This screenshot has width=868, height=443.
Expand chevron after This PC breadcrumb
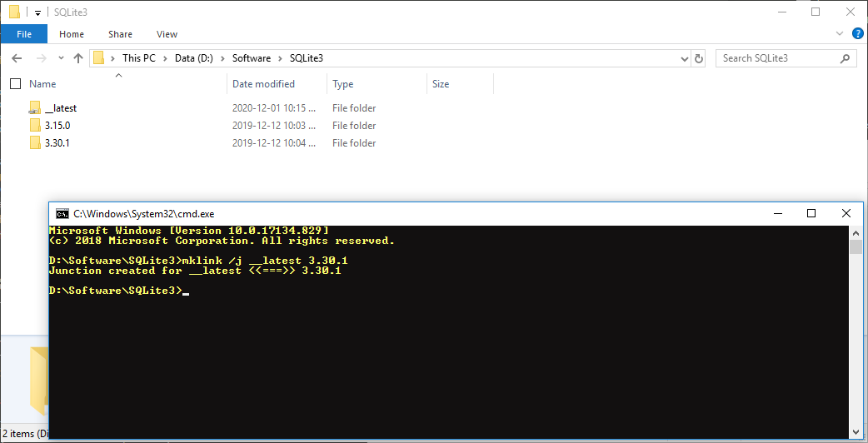(166, 58)
